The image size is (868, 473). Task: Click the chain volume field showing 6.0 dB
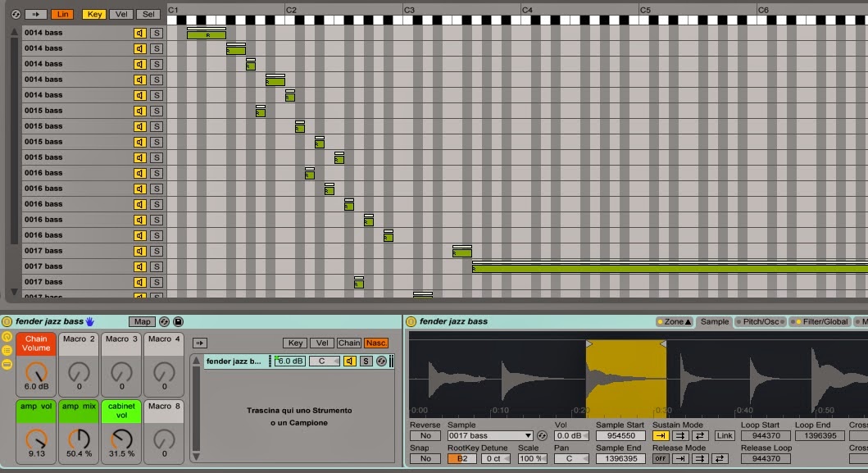(x=289, y=362)
